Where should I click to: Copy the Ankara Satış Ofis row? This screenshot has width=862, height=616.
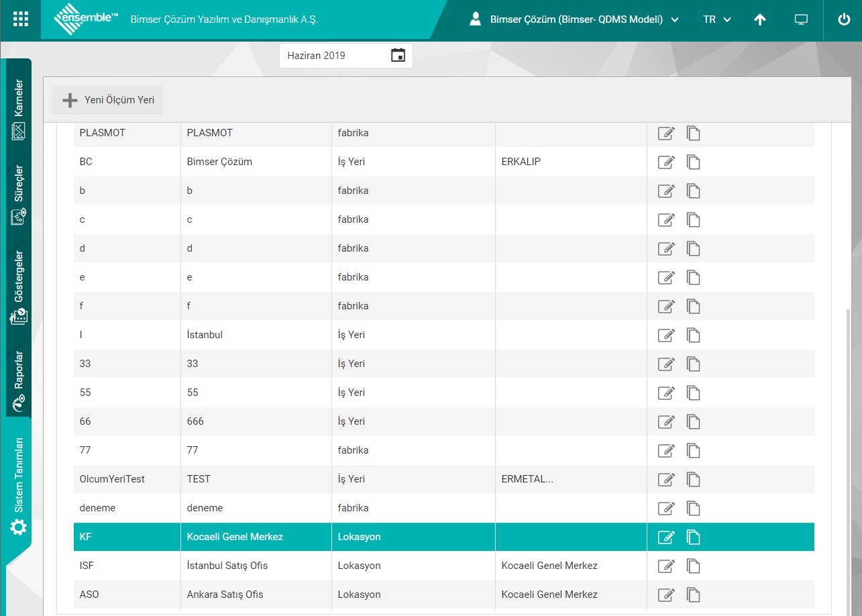pos(693,595)
